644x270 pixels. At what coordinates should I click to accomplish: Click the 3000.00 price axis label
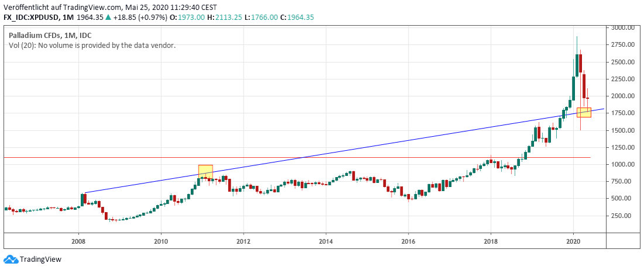[624, 27]
